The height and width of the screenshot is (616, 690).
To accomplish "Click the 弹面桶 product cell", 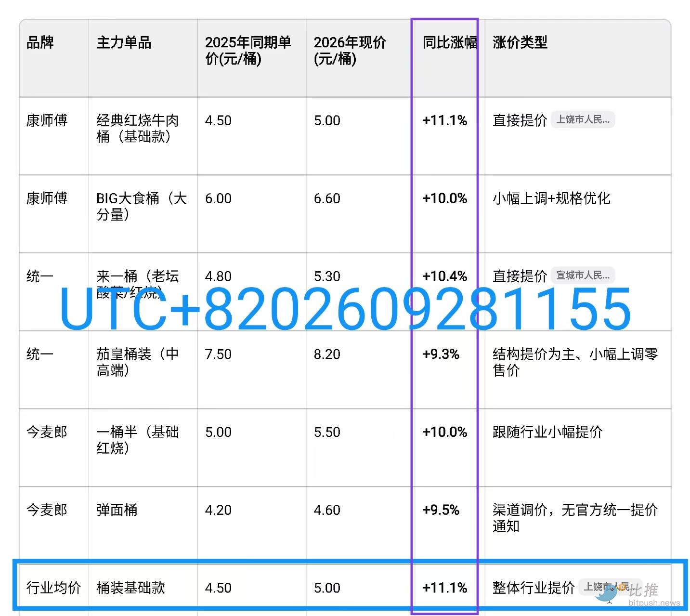I will [x=117, y=510].
